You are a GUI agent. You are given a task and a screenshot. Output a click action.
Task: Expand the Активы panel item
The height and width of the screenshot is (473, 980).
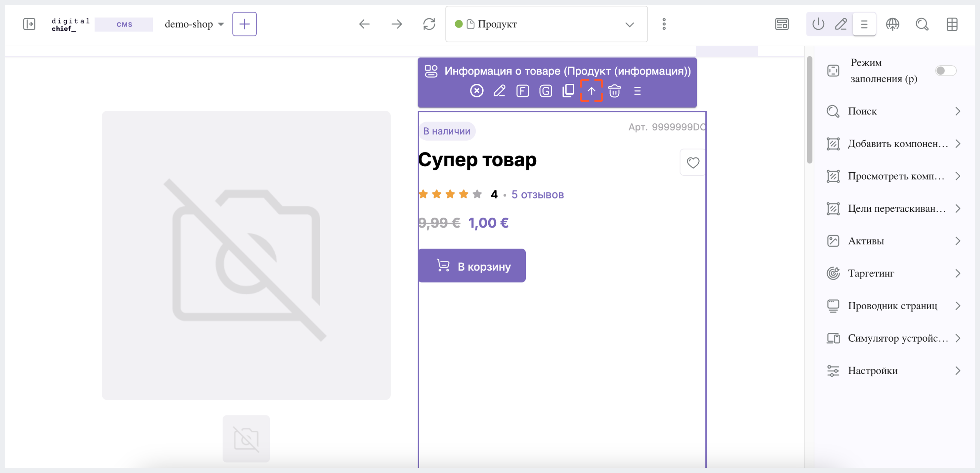click(893, 241)
